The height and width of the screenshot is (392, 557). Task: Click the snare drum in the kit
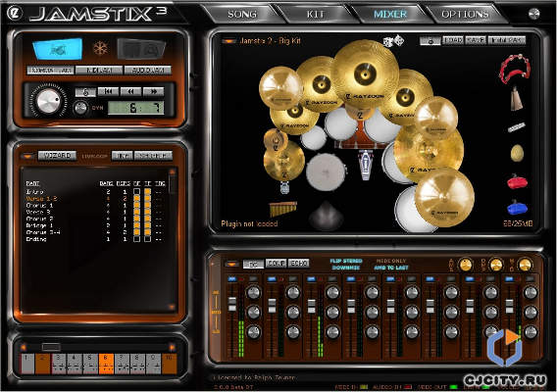[x=326, y=171]
